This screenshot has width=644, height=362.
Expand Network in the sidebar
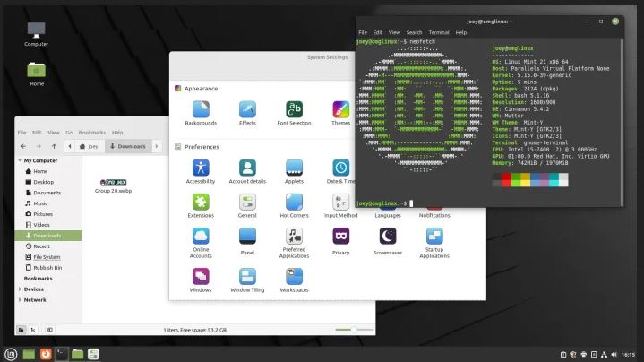click(x=20, y=300)
